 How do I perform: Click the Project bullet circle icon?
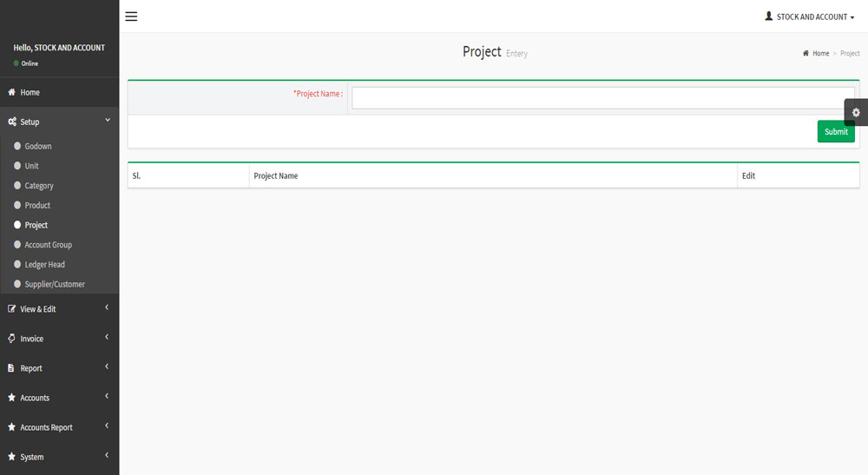pyautogui.click(x=17, y=225)
